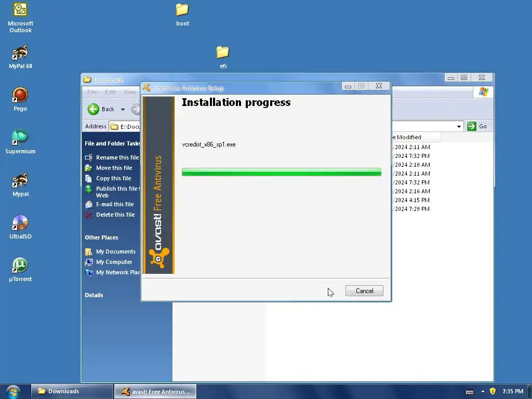Switch to Downloads taskbar button
Image resolution: width=532 pixels, height=399 pixels.
pos(72,391)
